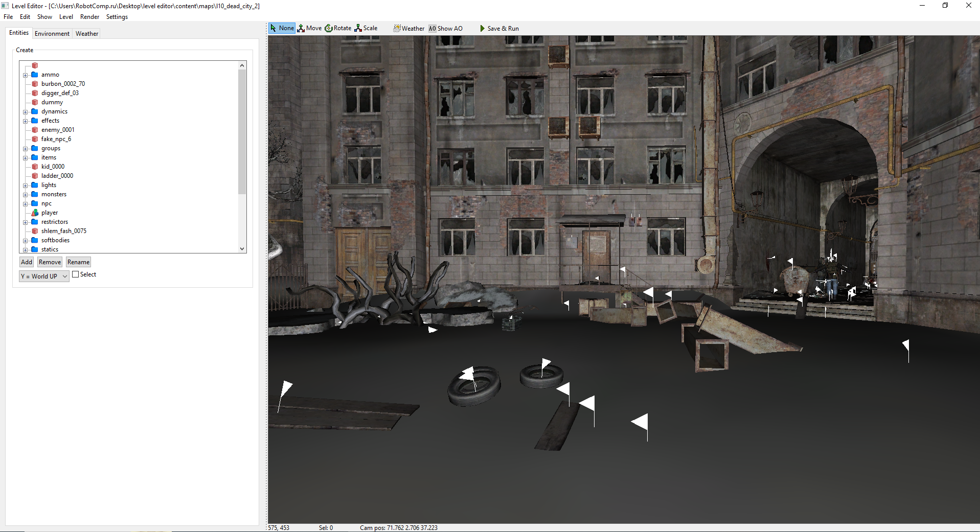
Task: Click the Rename button
Action: (x=78, y=262)
